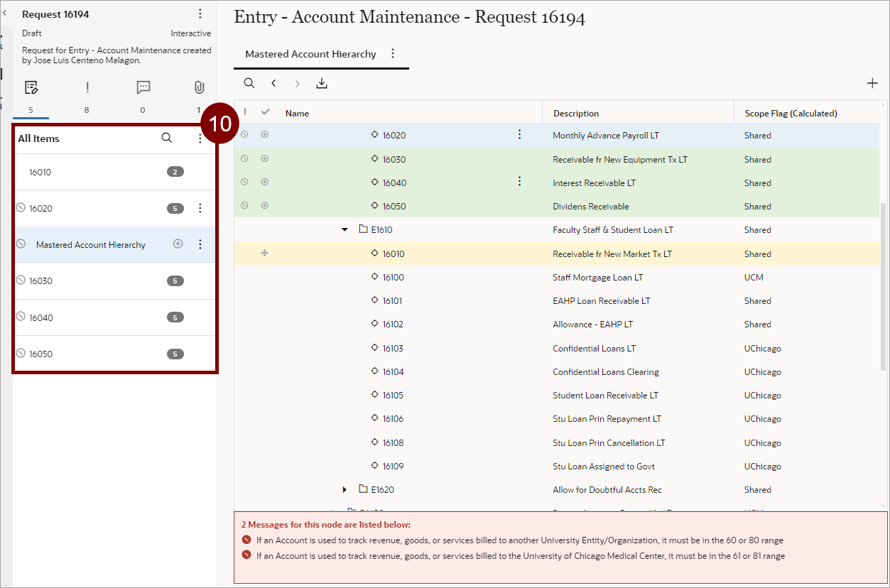
Task: Open Request 16194 actions menu
Action: (200, 14)
